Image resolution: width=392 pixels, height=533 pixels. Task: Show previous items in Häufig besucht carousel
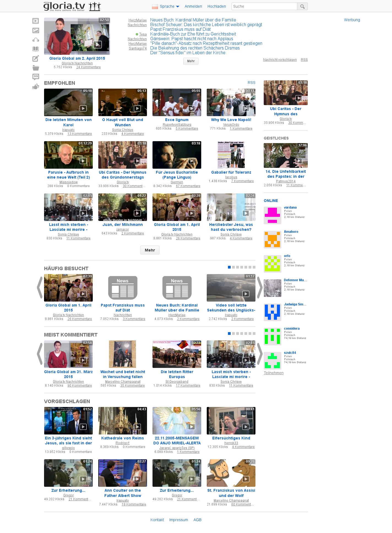point(40,288)
